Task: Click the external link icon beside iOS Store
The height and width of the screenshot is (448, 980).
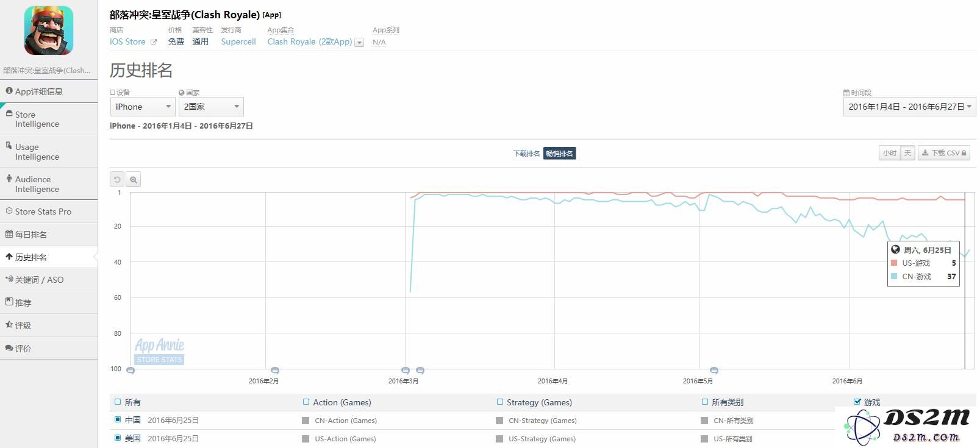Action: 154,42
